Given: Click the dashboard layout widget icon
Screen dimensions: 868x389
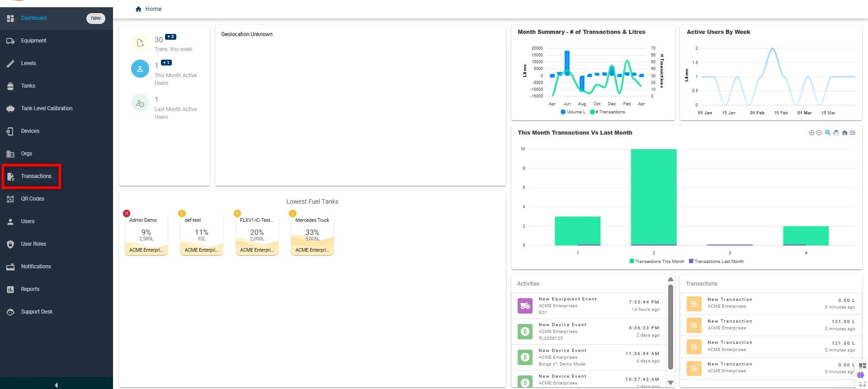Looking at the screenshot, I should [863, 366].
